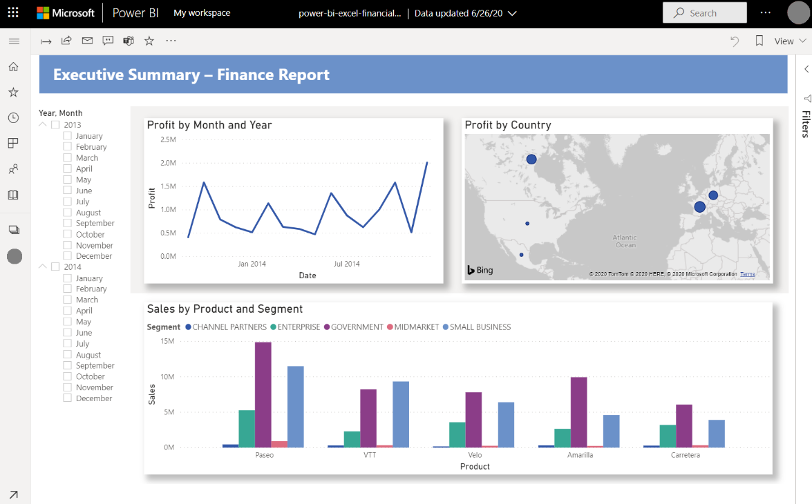The image size is (812, 504).
Task: Open the Microsoft apps waffle menu
Action: pyautogui.click(x=13, y=12)
